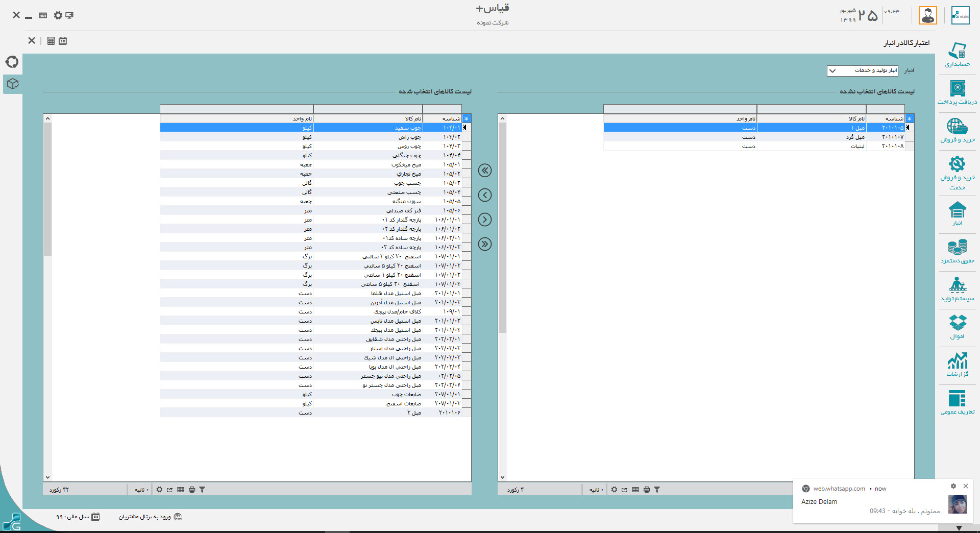Open the خرید و فروش module
The image size is (980, 533).
(x=957, y=130)
